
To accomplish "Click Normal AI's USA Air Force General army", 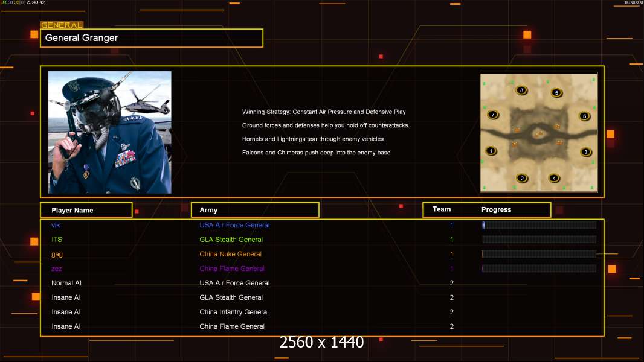I will pyautogui.click(x=234, y=283).
